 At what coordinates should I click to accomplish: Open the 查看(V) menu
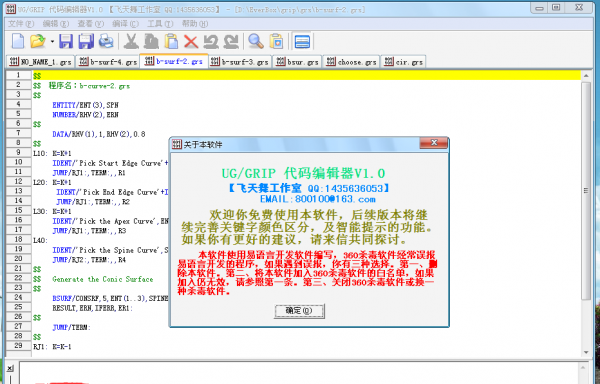[91, 24]
